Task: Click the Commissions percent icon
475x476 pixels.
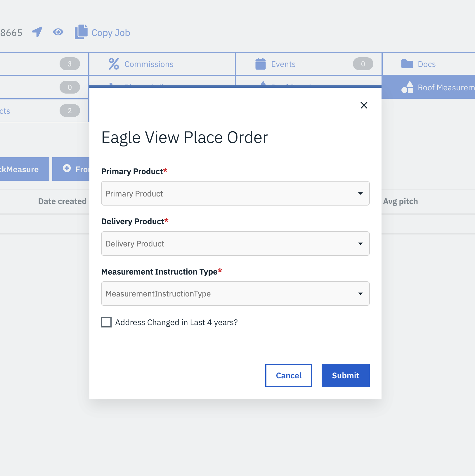Action: [114, 64]
